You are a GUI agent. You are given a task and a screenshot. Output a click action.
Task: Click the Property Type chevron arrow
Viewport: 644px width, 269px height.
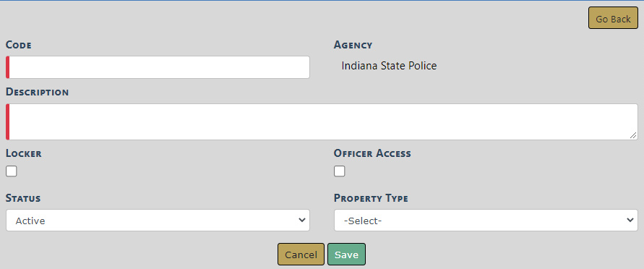pyautogui.click(x=630, y=220)
